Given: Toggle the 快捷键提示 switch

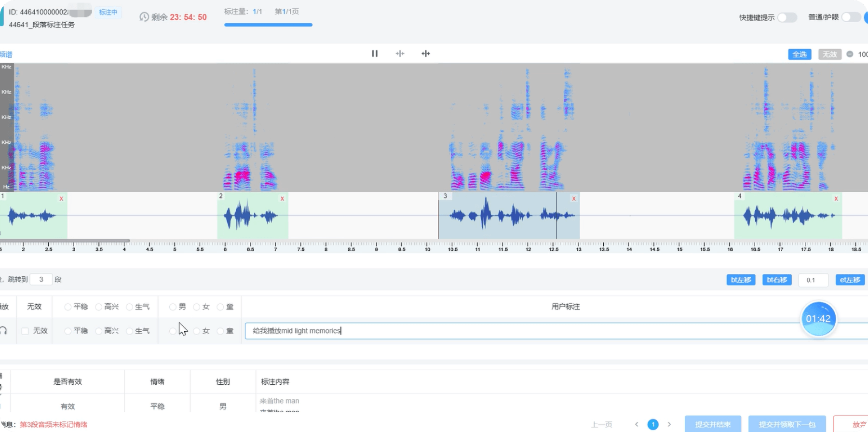Looking at the screenshot, I should click(787, 17).
